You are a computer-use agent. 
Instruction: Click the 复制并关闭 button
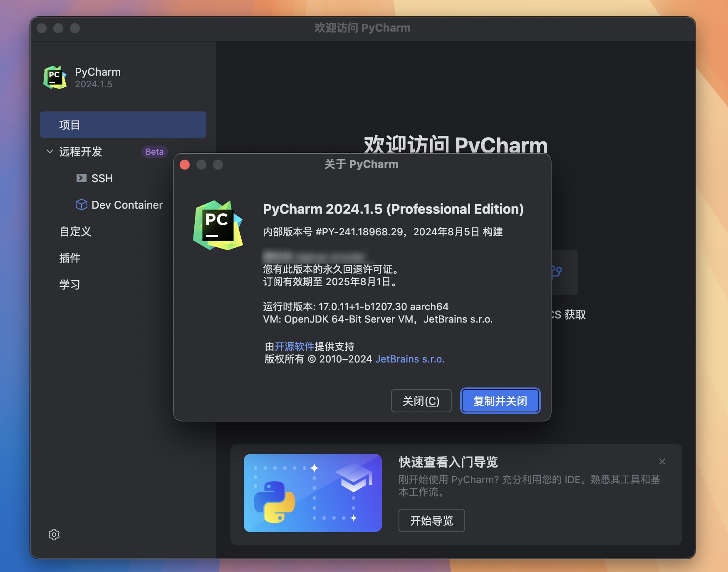[500, 401]
